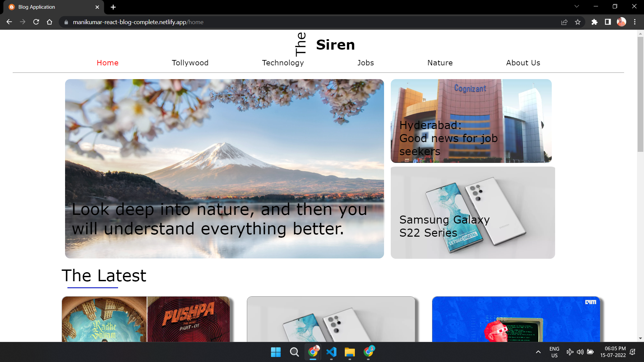644x362 pixels.
Task: Click 'Look deep into nature' headline
Action: tap(220, 219)
